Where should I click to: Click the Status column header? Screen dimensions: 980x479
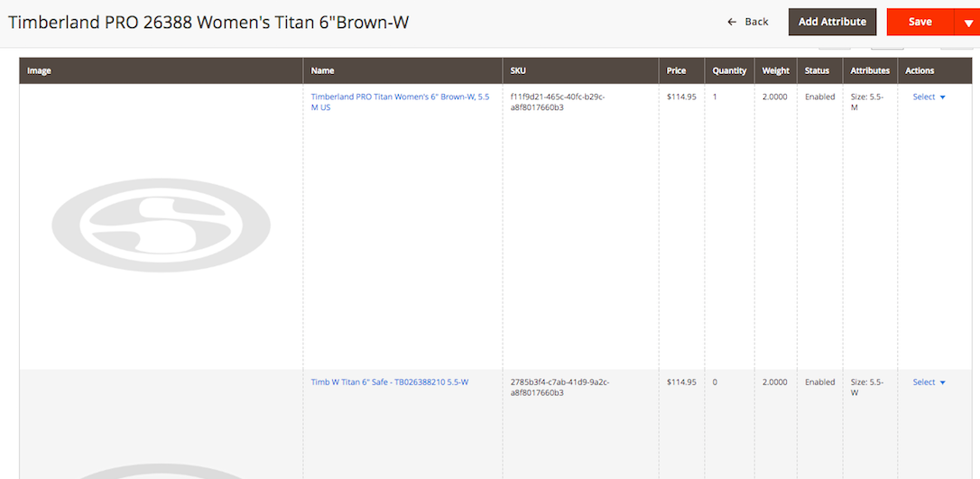pyautogui.click(x=819, y=70)
